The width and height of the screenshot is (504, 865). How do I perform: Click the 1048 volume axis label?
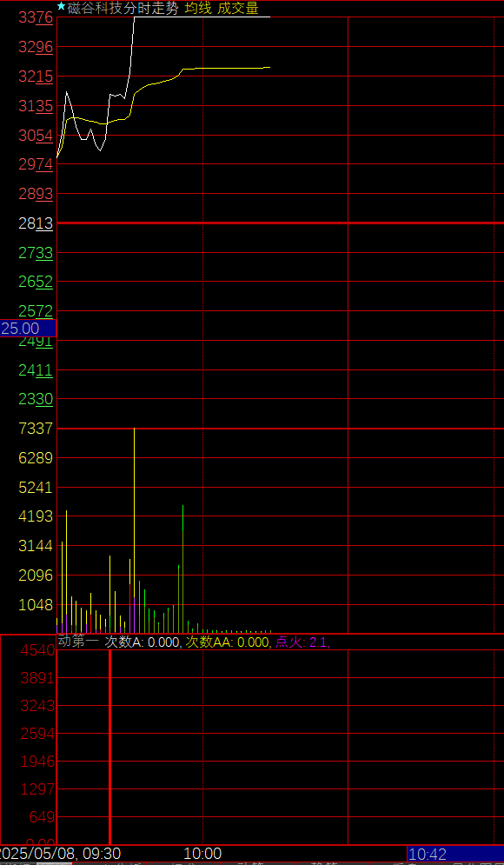pyautogui.click(x=36, y=605)
